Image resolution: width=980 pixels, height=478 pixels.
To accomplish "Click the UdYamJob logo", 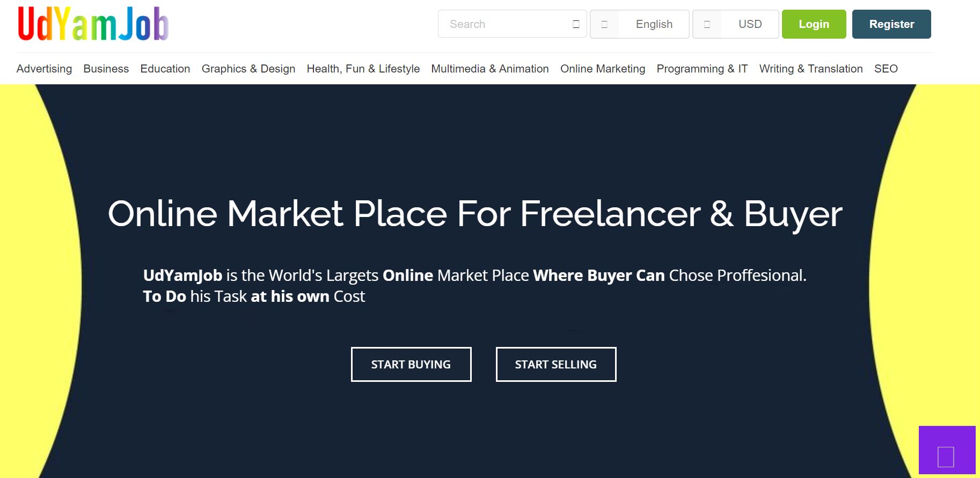I will [93, 24].
